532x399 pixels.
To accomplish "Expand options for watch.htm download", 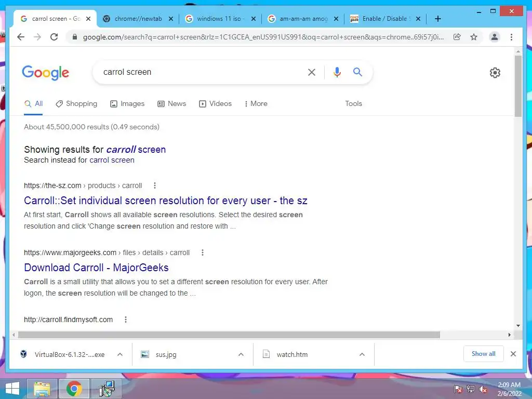I will 362,354.
